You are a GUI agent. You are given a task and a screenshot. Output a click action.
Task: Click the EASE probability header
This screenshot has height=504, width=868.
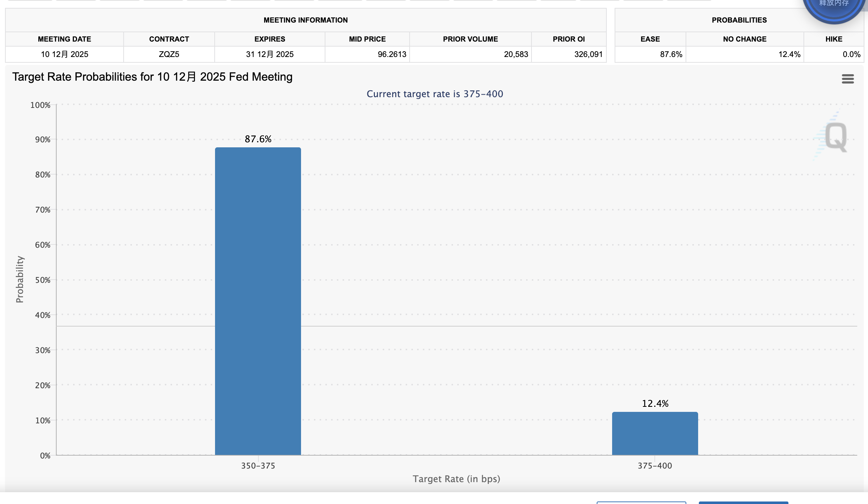pos(650,39)
